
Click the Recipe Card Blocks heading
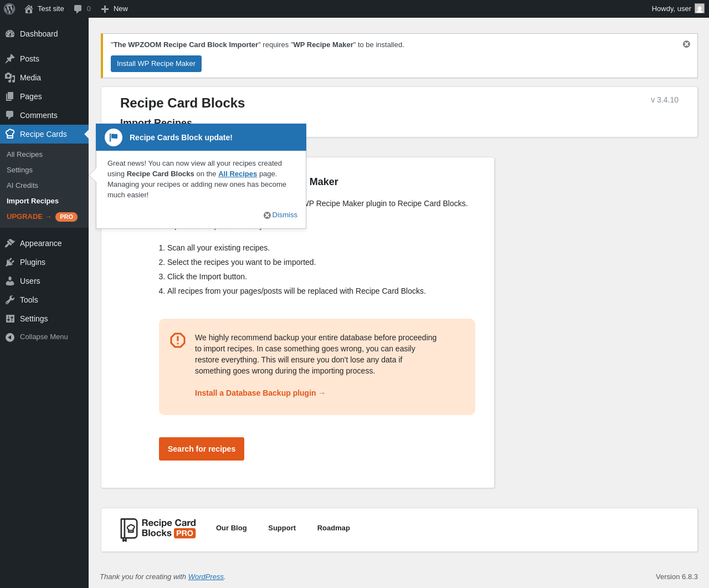(182, 103)
